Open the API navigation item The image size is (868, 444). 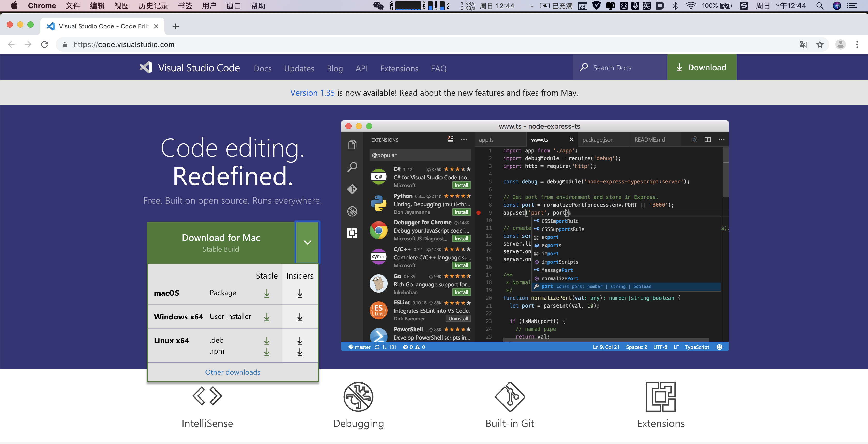(x=361, y=68)
